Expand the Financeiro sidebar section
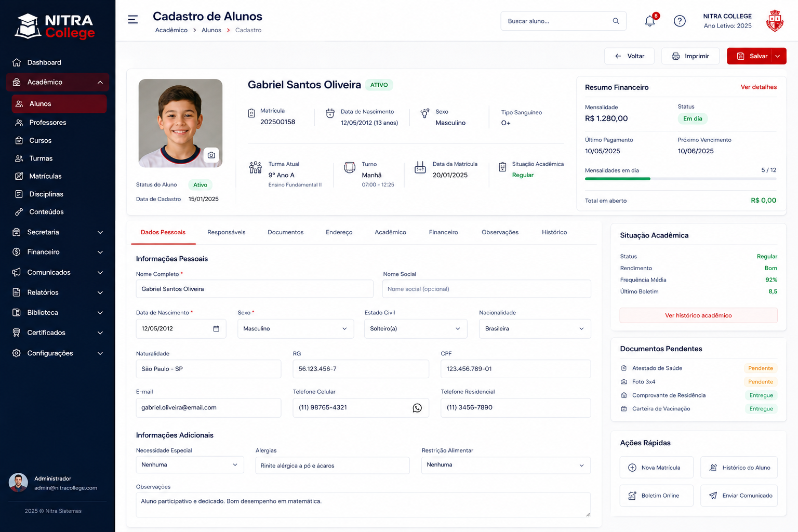This screenshot has height=532, width=798. coord(100,252)
